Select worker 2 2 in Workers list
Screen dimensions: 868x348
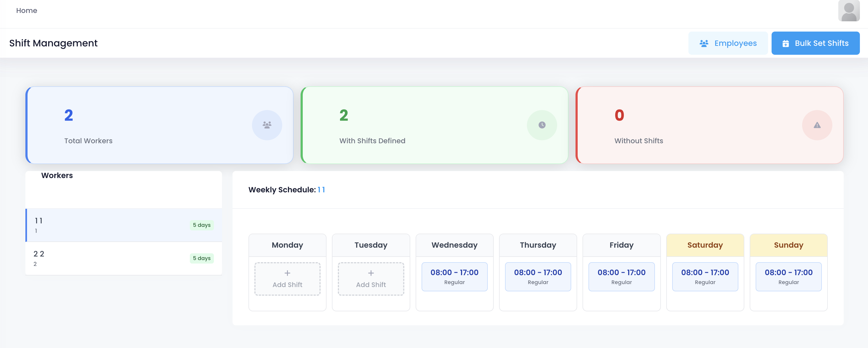tap(101, 258)
